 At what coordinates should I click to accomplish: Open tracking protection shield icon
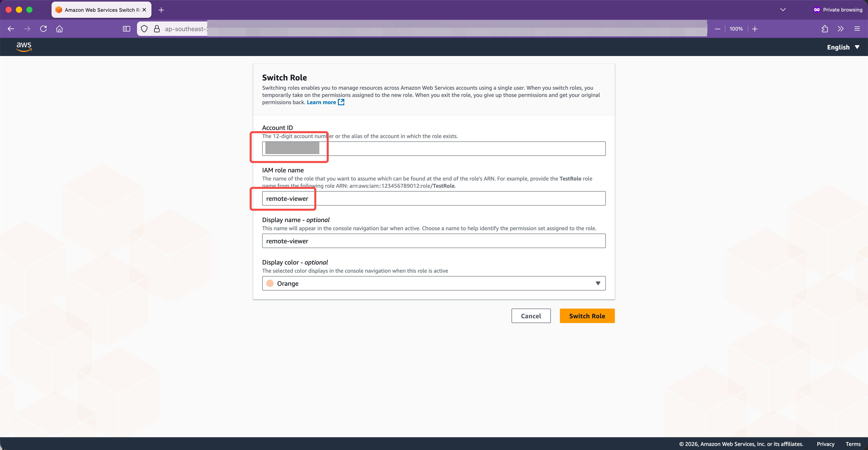click(x=144, y=29)
